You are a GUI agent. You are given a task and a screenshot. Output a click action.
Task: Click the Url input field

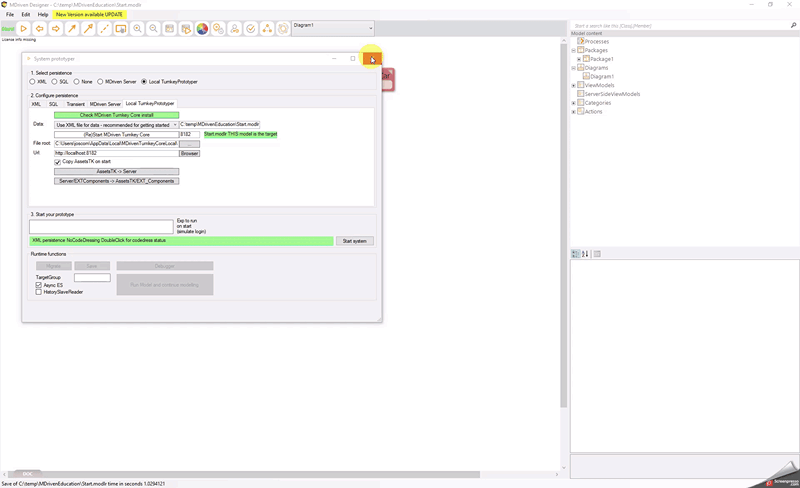tap(115, 153)
